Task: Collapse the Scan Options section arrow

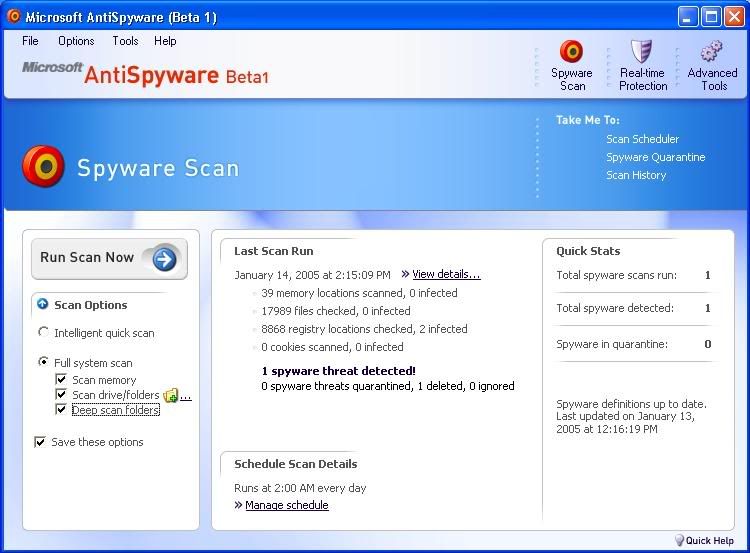Action: [43, 304]
